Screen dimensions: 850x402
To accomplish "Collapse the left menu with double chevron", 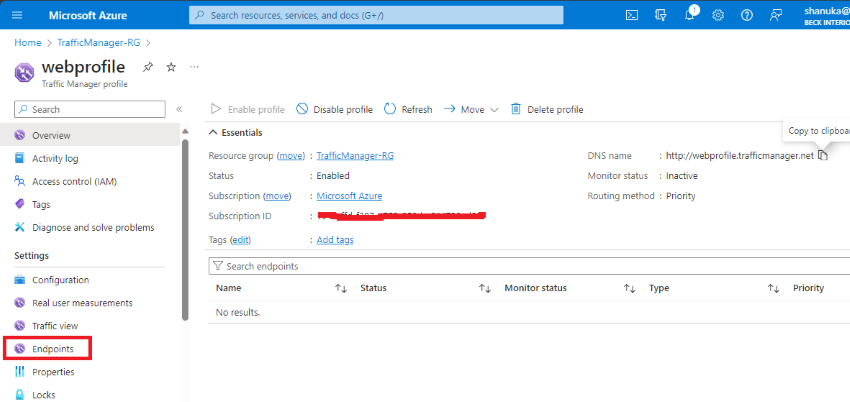I will 179,109.
